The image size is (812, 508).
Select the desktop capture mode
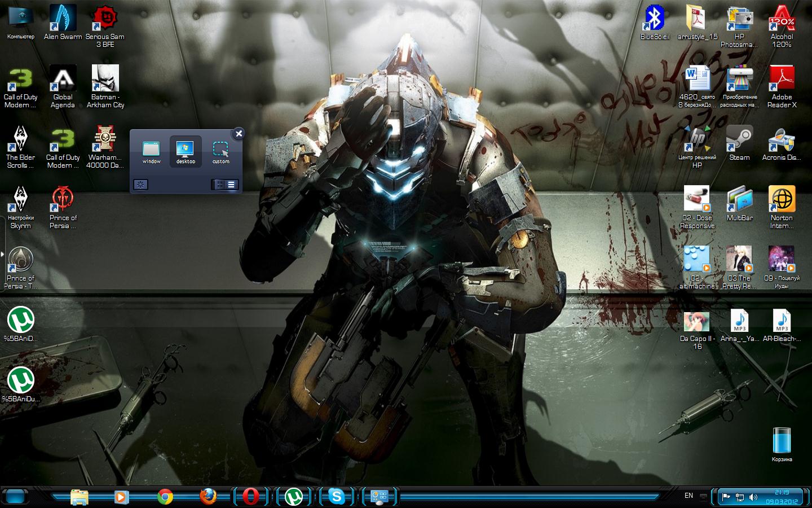click(x=186, y=152)
